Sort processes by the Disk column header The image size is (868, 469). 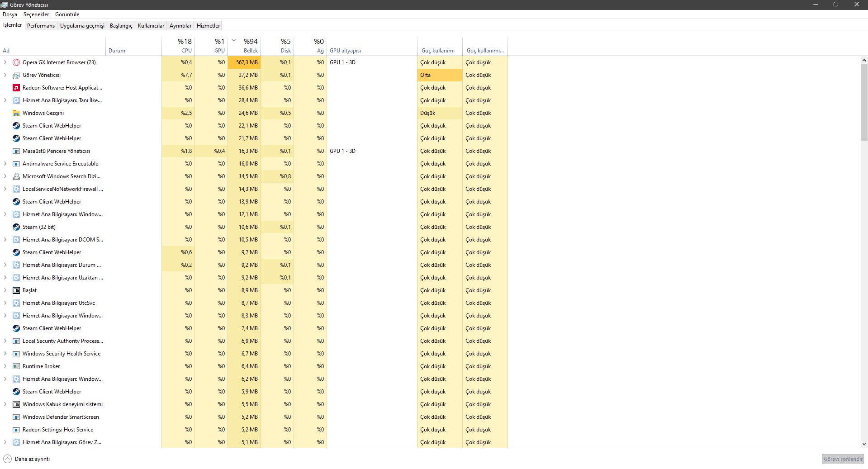(277, 46)
